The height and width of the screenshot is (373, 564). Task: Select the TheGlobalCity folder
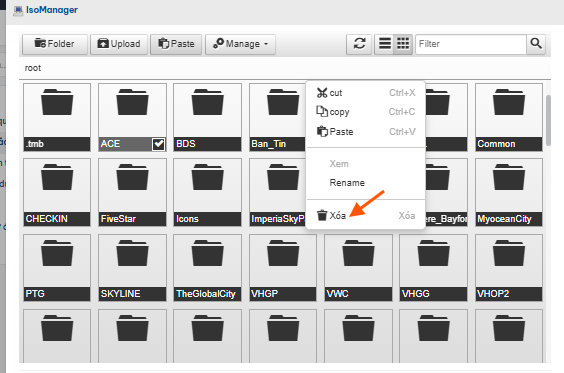tap(207, 268)
